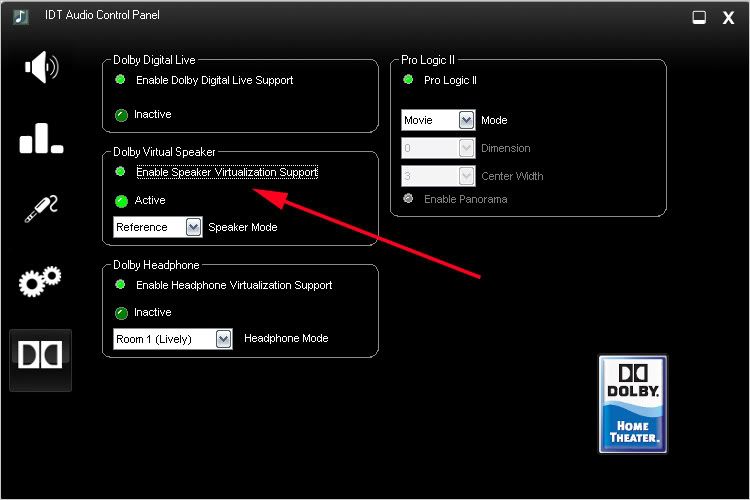Click the Speaker Mode label
The image size is (750, 500).
coord(243,227)
